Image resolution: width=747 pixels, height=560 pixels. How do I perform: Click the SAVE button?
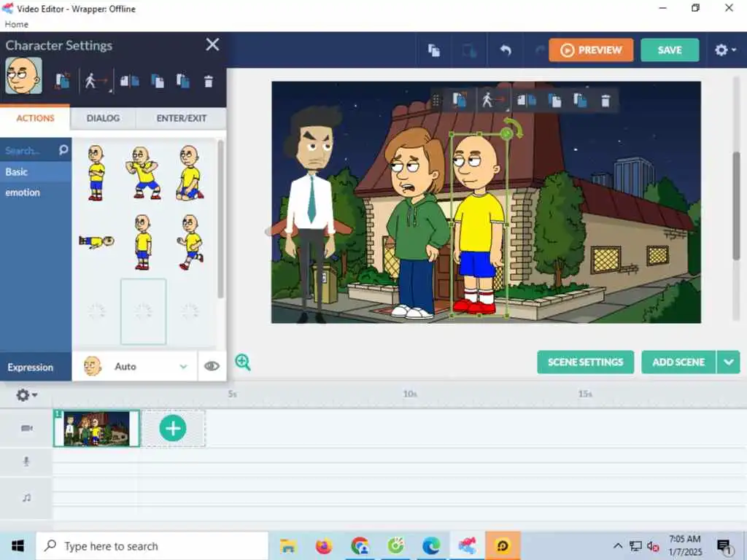[x=670, y=50]
